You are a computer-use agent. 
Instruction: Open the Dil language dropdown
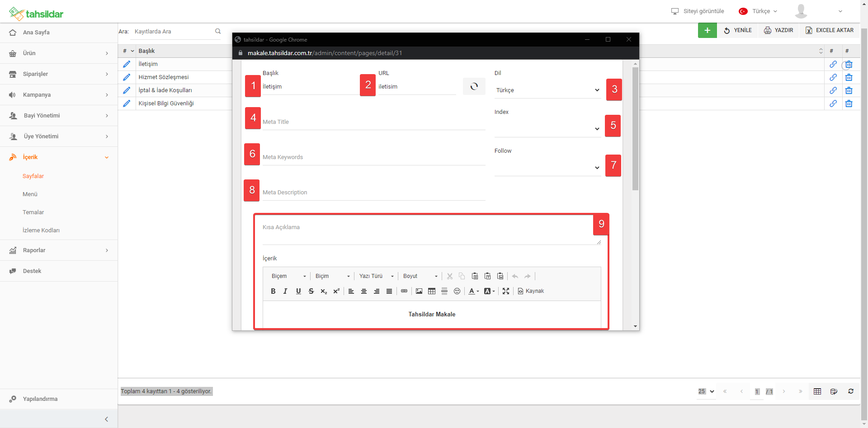coord(548,90)
